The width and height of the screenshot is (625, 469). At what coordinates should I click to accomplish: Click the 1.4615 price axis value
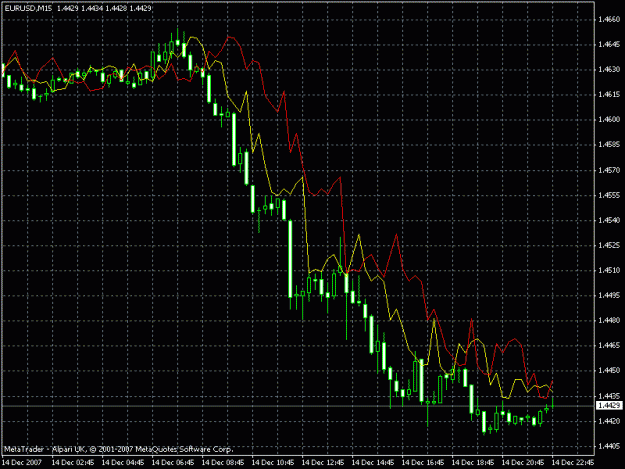(609, 94)
